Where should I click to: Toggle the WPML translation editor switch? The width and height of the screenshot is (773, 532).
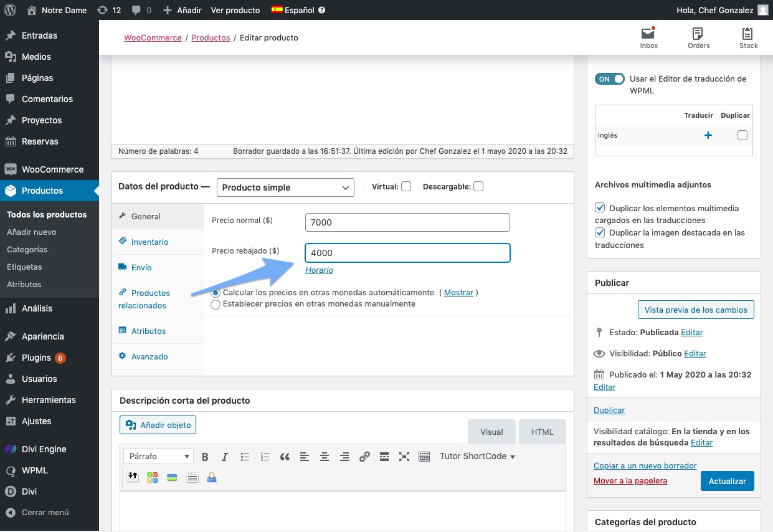point(610,79)
